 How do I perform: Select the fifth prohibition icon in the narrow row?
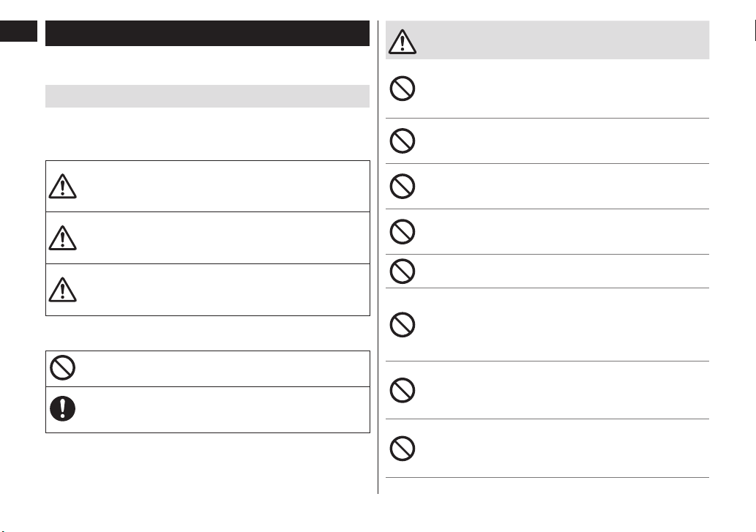402,271
